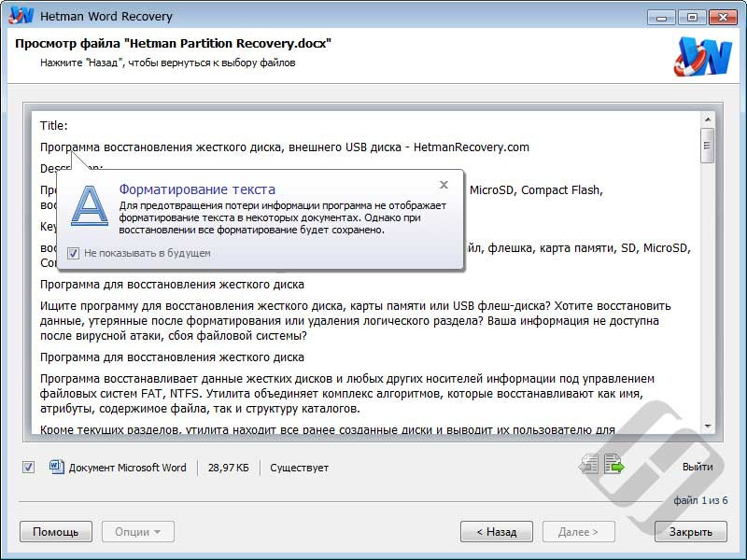Click the preview pane scrollbar thumb

click(708, 146)
